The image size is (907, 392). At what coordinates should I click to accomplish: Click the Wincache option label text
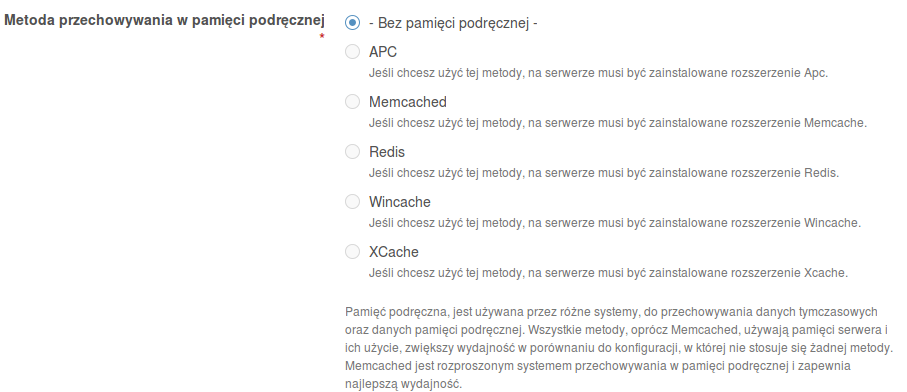(x=400, y=202)
